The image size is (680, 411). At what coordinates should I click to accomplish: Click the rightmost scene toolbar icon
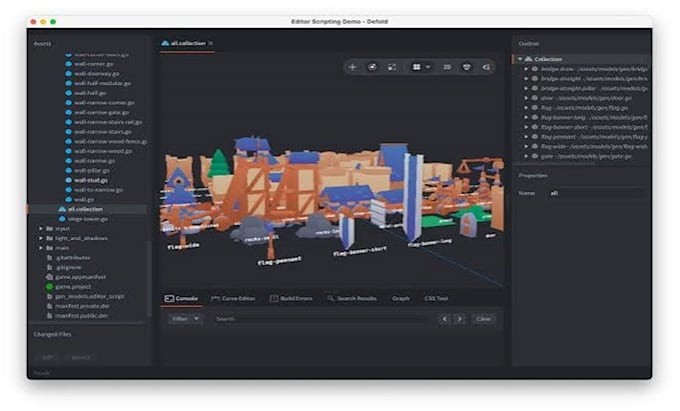click(486, 67)
